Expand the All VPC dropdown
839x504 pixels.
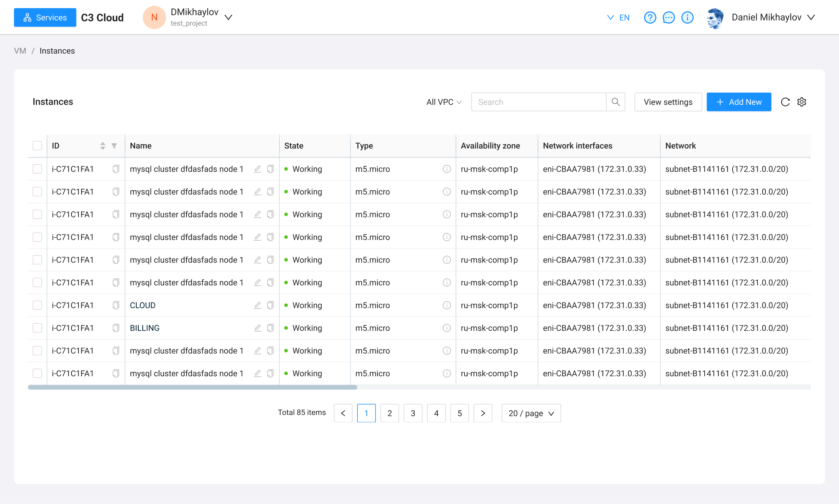click(x=444, y=102)
